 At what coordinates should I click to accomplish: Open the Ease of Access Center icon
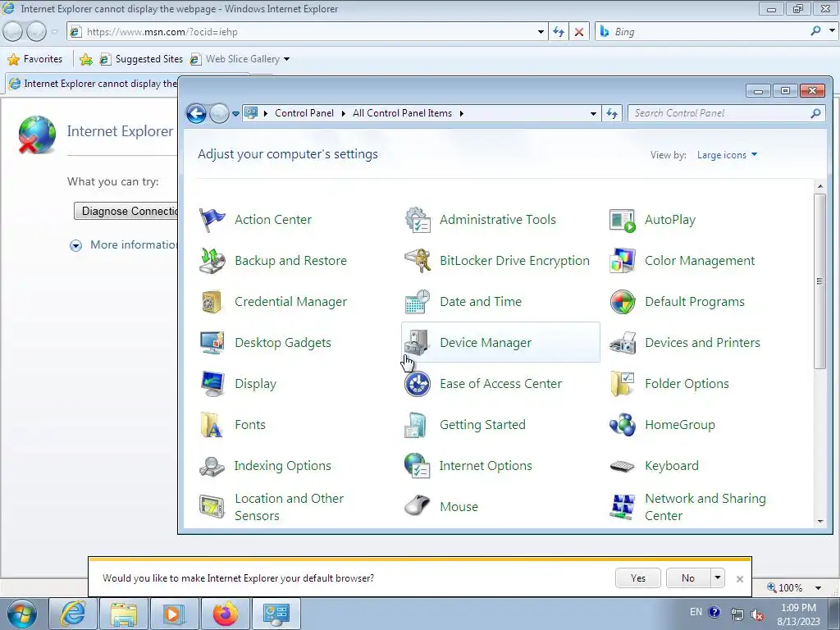tap(418, 384)
